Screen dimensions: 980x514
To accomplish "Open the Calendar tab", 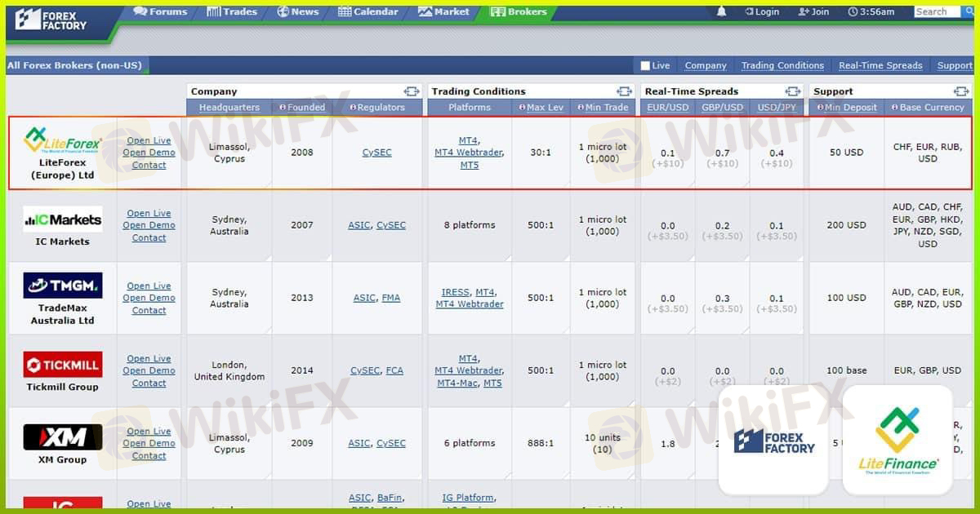I will coord(367,11).
